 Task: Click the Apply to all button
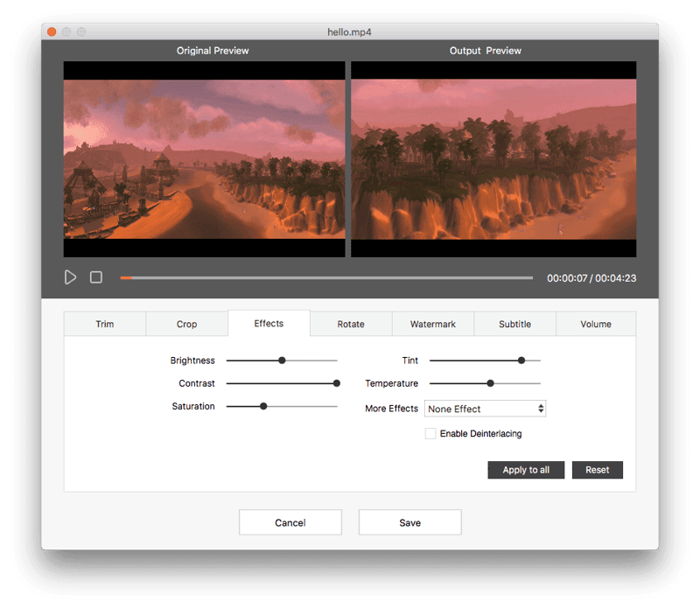pos(526,470)
